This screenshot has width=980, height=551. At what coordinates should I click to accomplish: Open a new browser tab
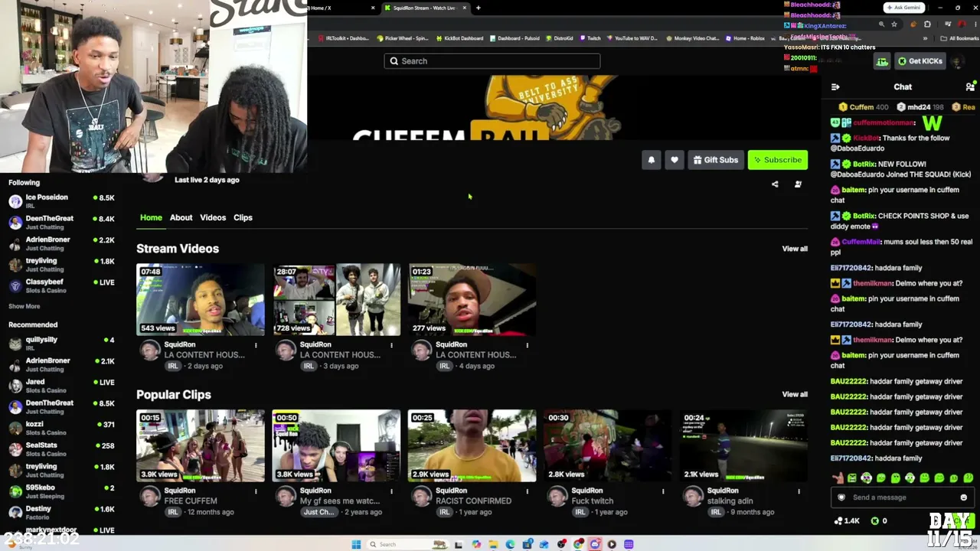pos(478,8)
